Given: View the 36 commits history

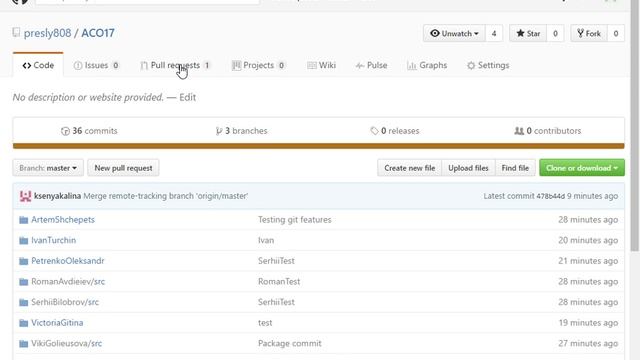Looking at the screenshot, I should [x=89, y=131].
